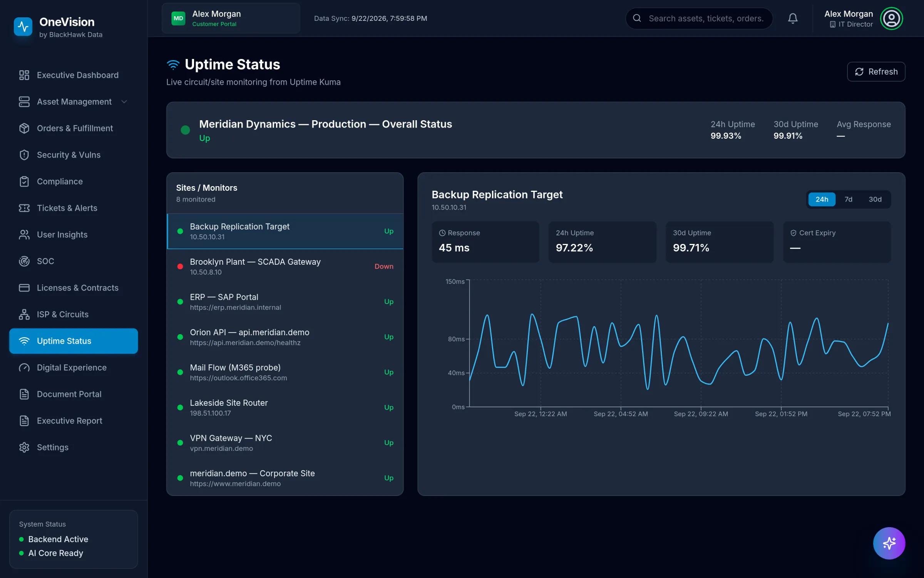Click the Cert Expiry shield icon

pos(793,233)
